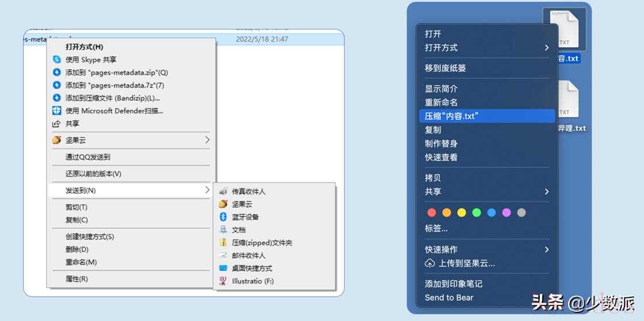Click the Microsoft Defender shield icon
The height and width of the screenshot is (321, 644).
point(57,110)
